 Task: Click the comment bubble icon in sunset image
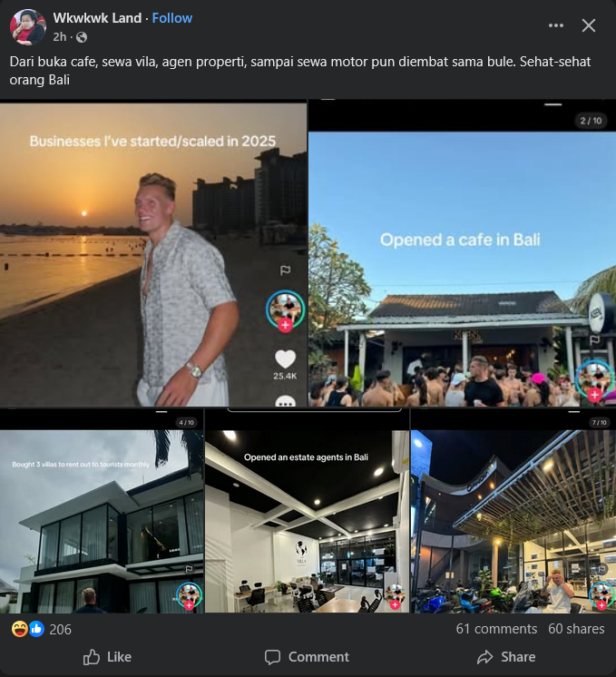(286, 401)
